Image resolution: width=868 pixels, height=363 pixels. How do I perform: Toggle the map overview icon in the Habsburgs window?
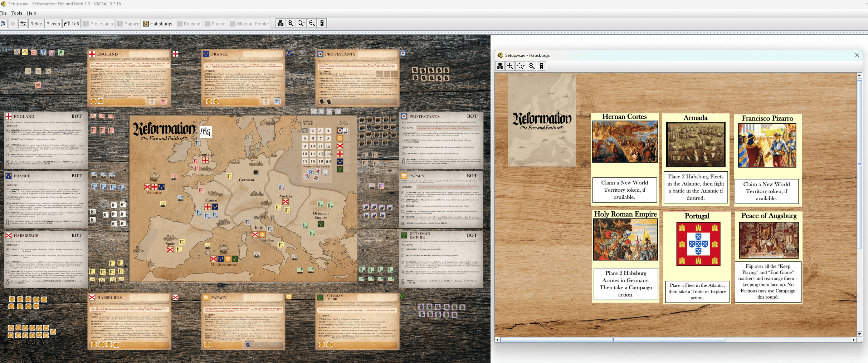[541, 66]
